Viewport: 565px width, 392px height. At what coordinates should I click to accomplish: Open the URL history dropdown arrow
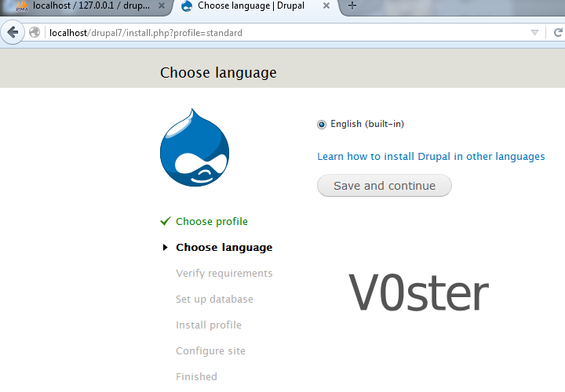tap(534, 32)
